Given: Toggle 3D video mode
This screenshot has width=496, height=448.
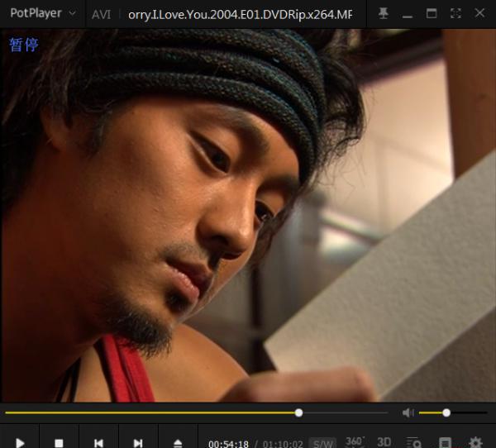Looking at the screenshot, I should click(384, 442).
